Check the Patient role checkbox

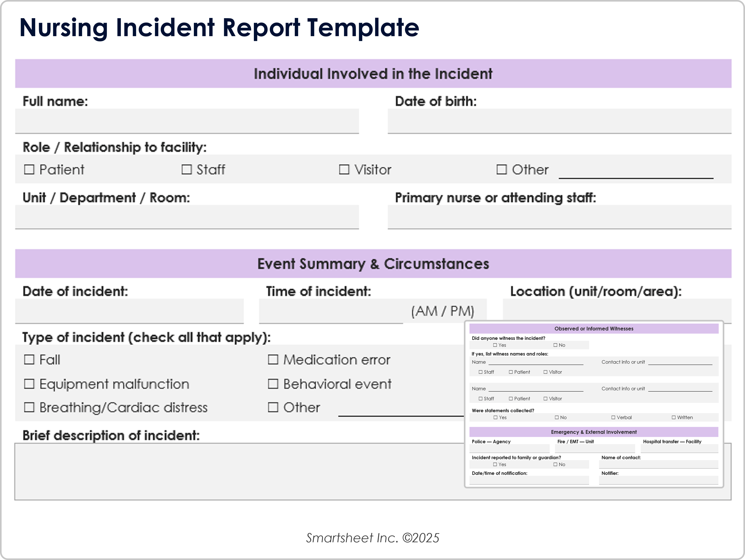[x=29, y=169]
